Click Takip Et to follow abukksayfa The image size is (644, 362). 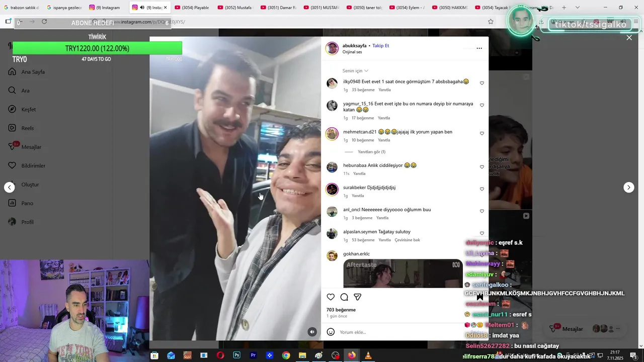[x=380, y=46]
